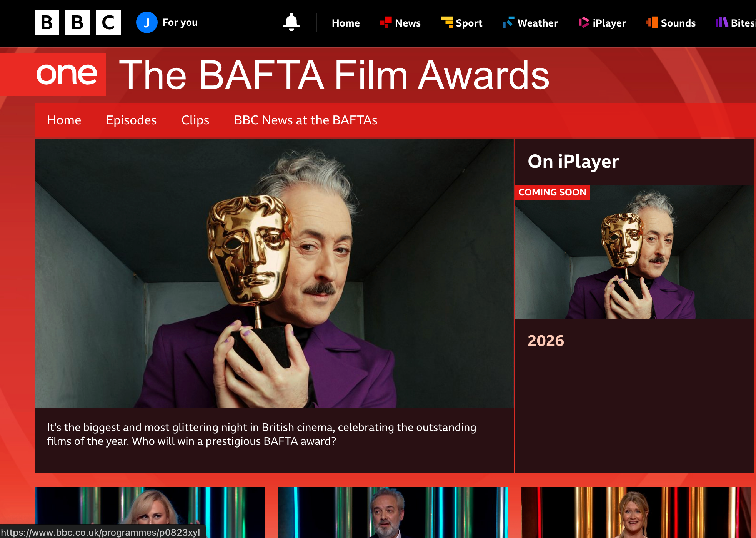Open the 2026 episode link
Viewport: 756px width, 538px height.
(x=545, y=341)
